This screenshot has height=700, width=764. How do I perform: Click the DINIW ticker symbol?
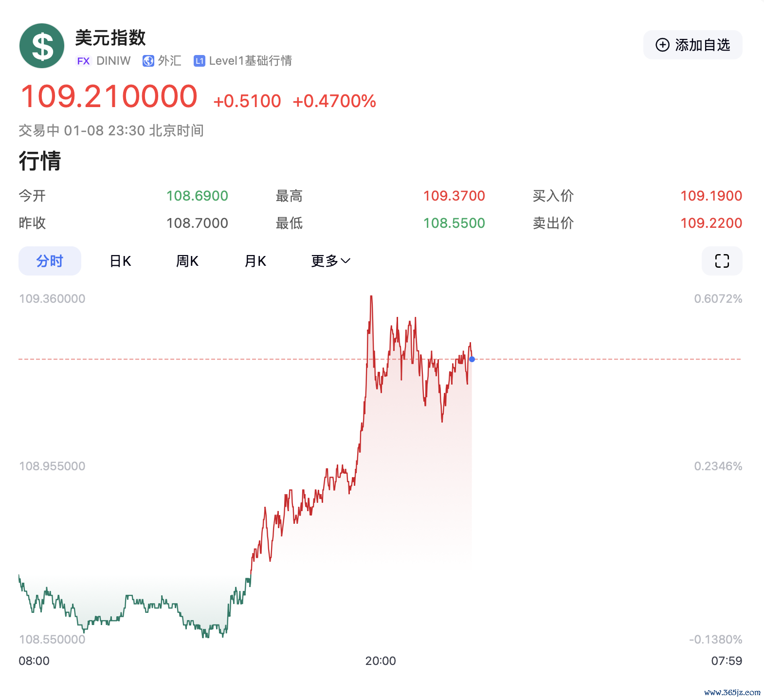(113, 61)
